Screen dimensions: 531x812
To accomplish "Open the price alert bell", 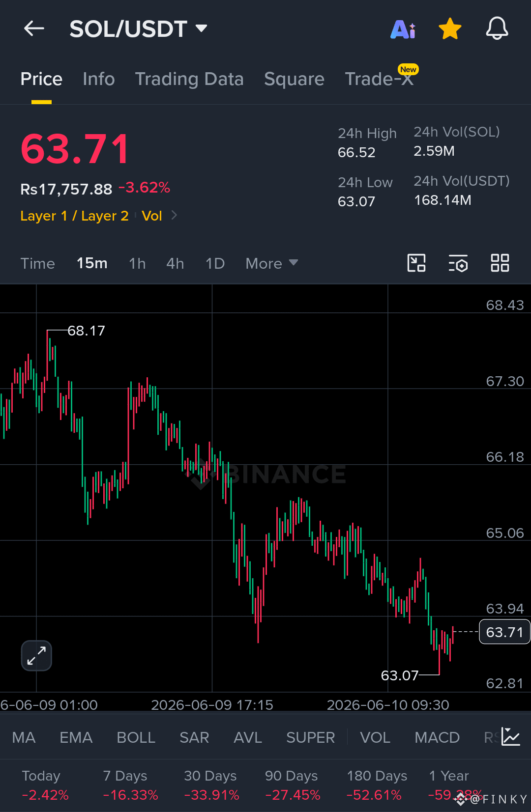I will point(497,28).
